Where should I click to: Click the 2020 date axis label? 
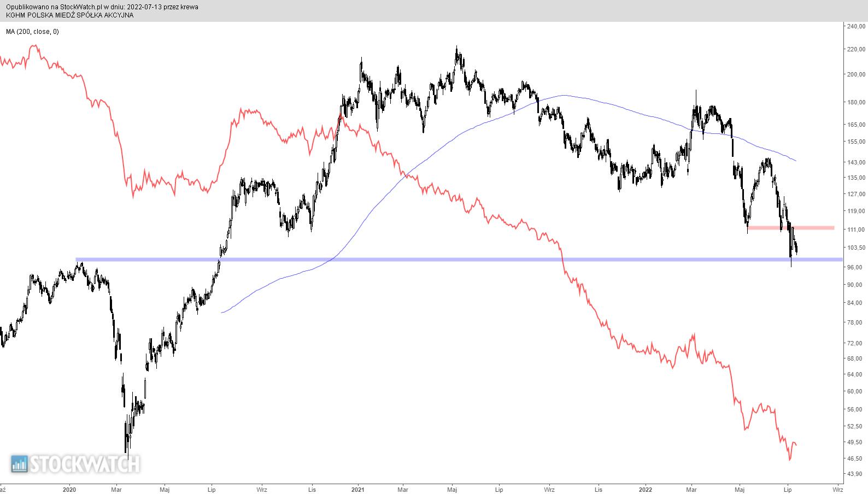coord(69,490)
